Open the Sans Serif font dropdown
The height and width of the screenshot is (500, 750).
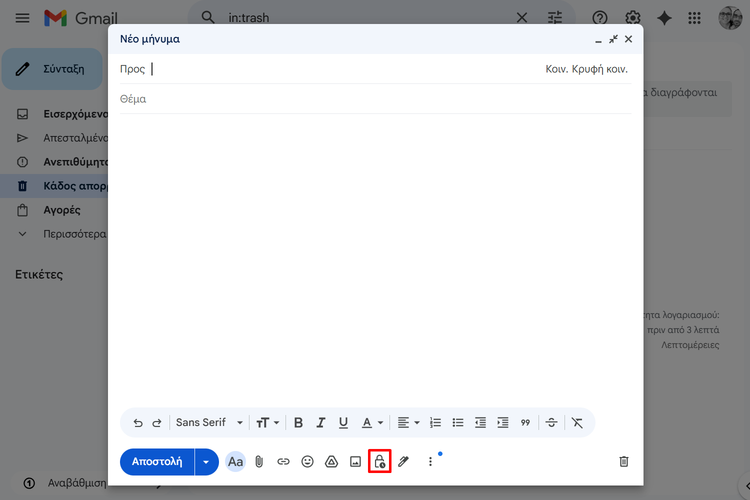[210, 422]
